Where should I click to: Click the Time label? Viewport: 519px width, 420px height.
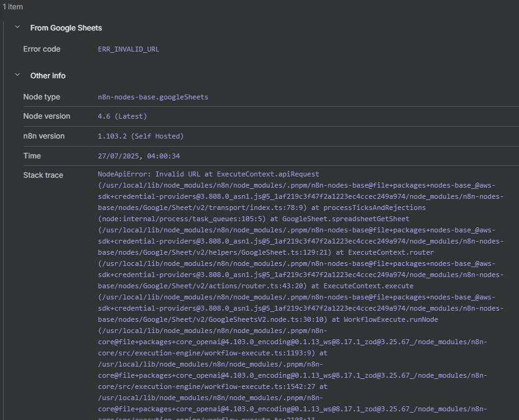[32, 156]
